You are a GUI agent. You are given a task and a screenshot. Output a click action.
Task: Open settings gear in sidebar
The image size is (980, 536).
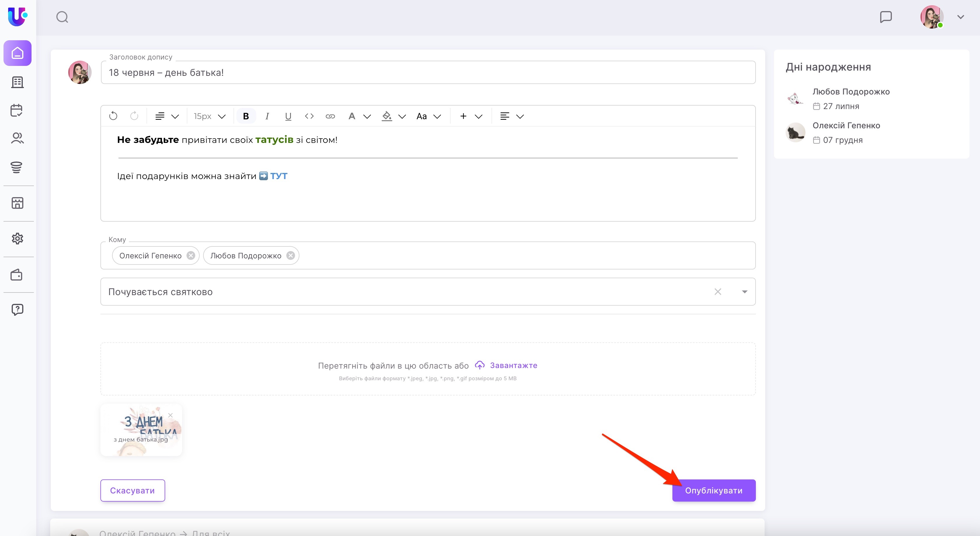pyautogui.click(x=18, y=238)
